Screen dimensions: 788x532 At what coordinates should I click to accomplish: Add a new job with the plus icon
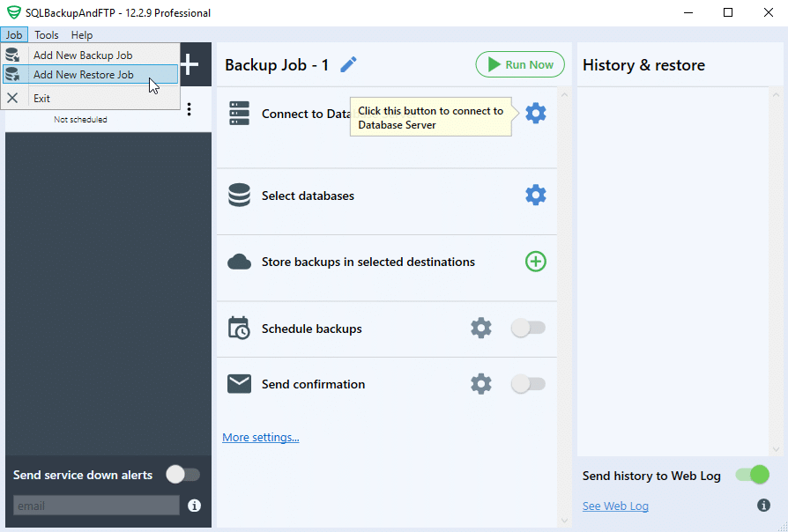[189, 64]
